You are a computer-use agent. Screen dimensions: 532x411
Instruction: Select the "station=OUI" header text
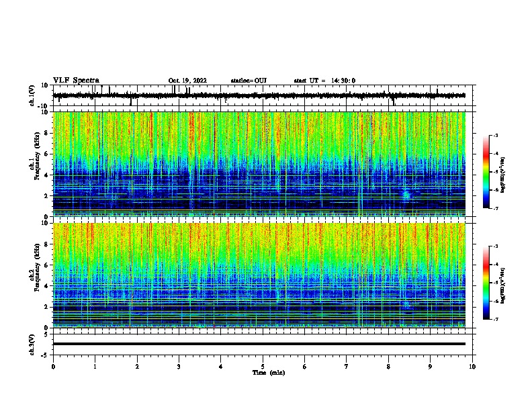249,81
